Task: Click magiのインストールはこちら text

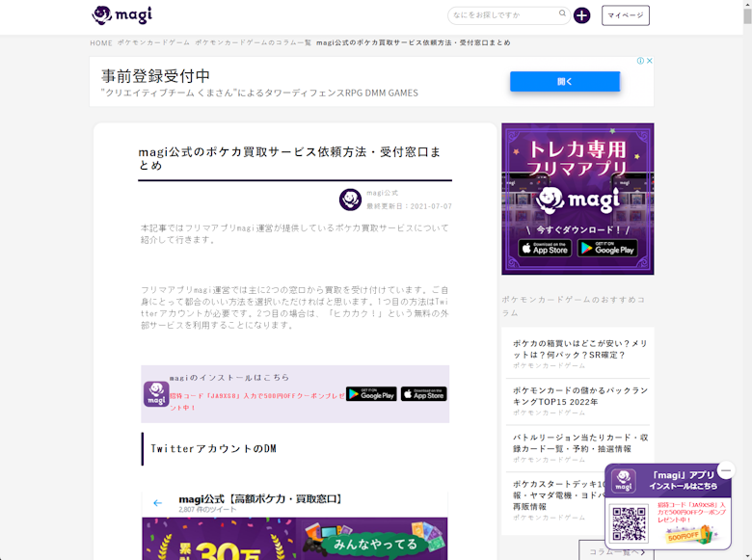Action: [x=229, y=377]
